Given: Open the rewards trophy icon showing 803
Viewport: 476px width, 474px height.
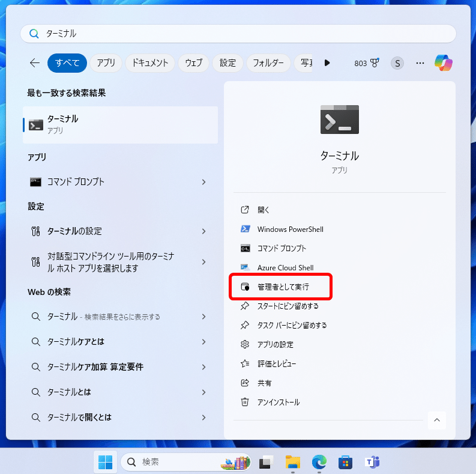Looking at the screenshot, I should click(375, 63).
